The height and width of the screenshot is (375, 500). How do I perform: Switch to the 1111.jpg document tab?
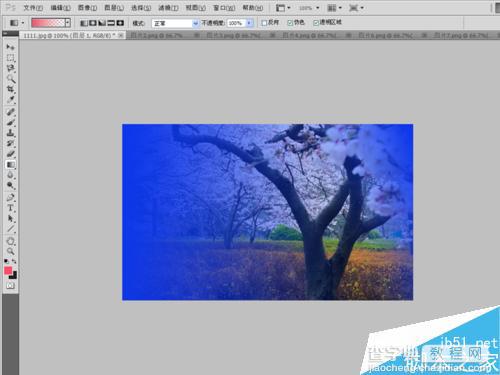72,35
